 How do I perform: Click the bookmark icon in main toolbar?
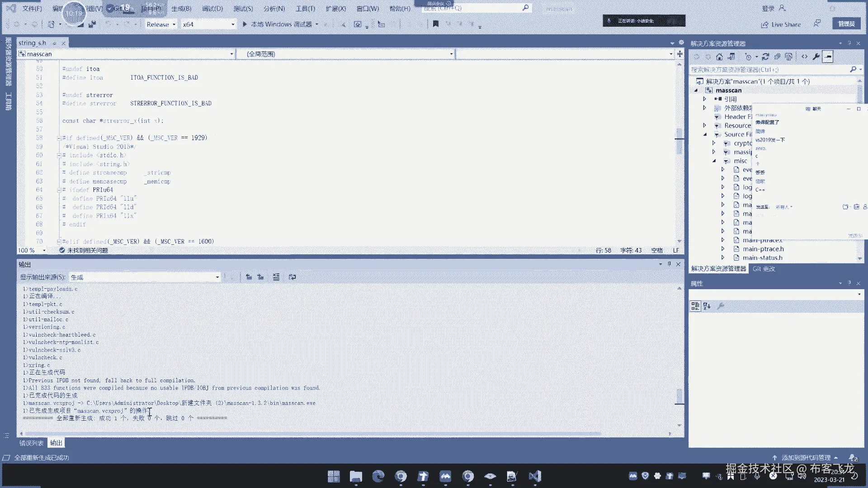(x=435, y=24)
